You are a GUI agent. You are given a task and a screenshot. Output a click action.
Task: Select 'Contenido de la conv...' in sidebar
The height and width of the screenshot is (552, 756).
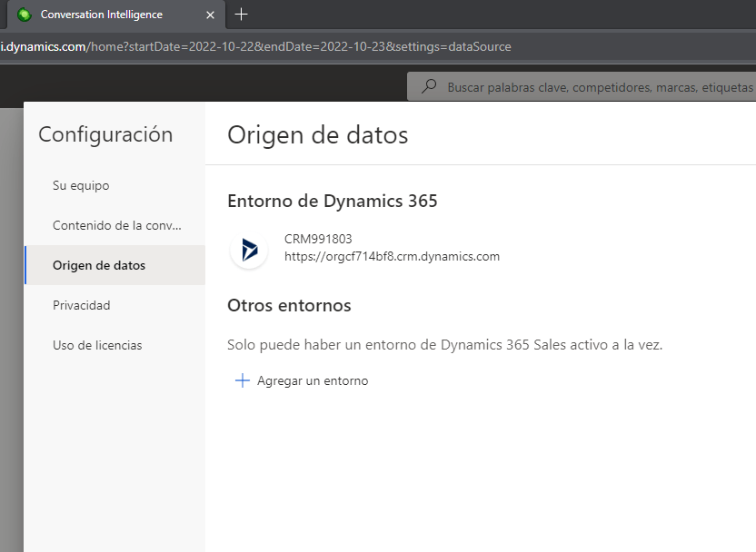coord(117,225)
